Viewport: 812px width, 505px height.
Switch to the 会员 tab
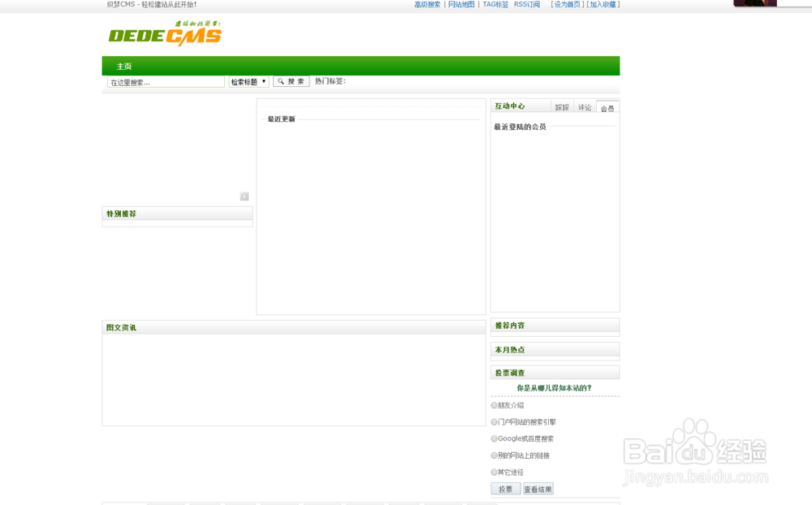tap(606, 107)
